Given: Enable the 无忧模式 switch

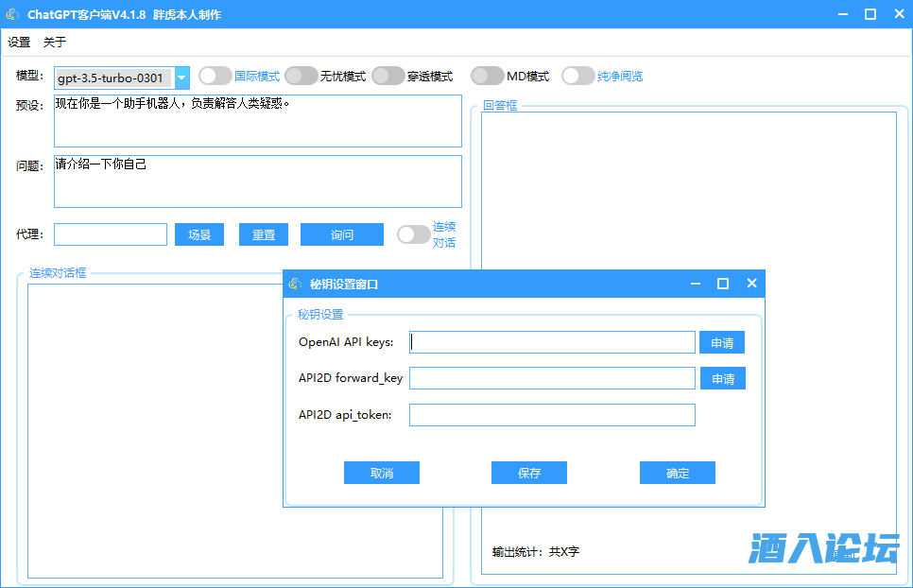Looking at the screenshot, I should [x=301, y=76].
